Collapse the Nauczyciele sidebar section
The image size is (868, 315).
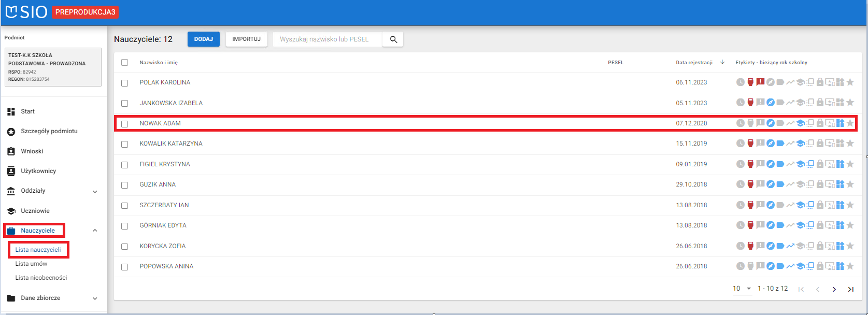click(x=95, y=231)
